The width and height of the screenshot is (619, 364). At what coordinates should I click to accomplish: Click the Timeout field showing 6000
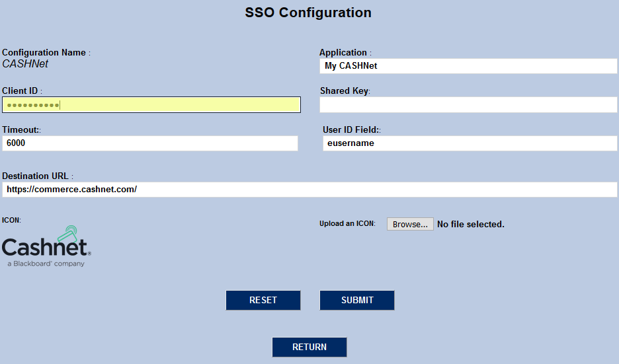(150, 143)
